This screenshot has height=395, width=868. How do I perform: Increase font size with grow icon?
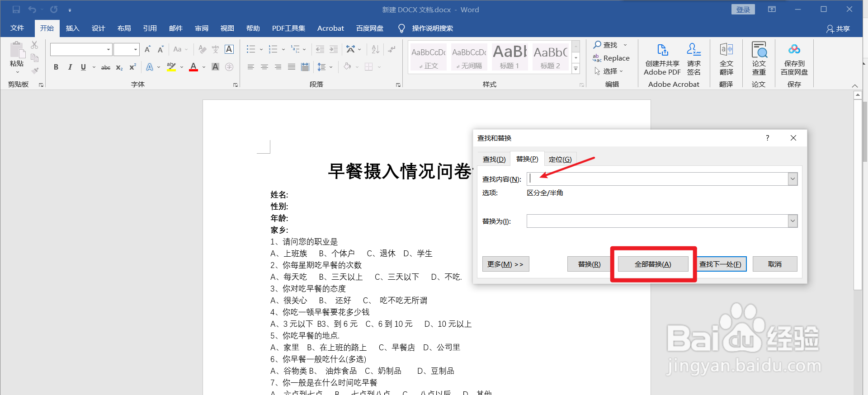pyautogui.click(x=147, y=49)
